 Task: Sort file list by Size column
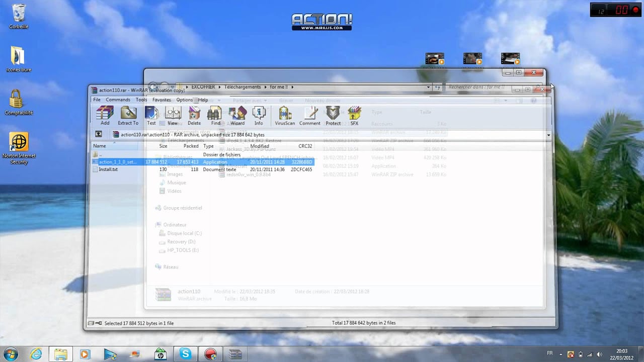pos(163,146)
